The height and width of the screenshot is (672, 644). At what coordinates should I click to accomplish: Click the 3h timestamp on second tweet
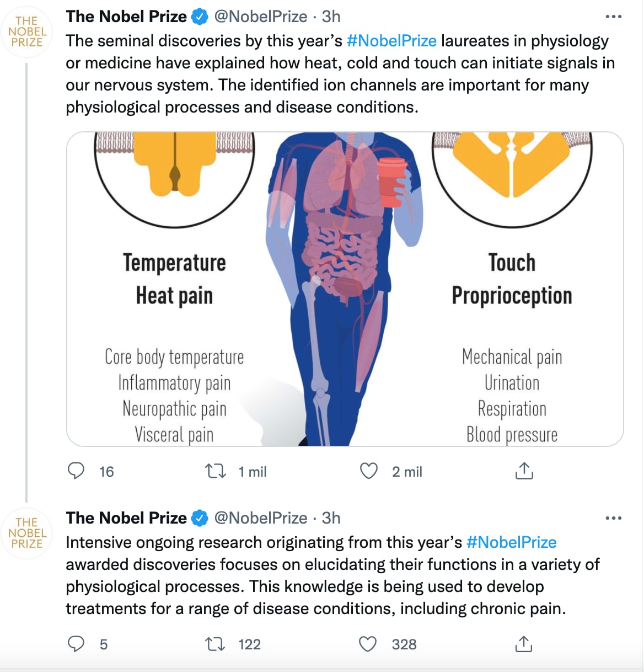[x=331, y=518]
